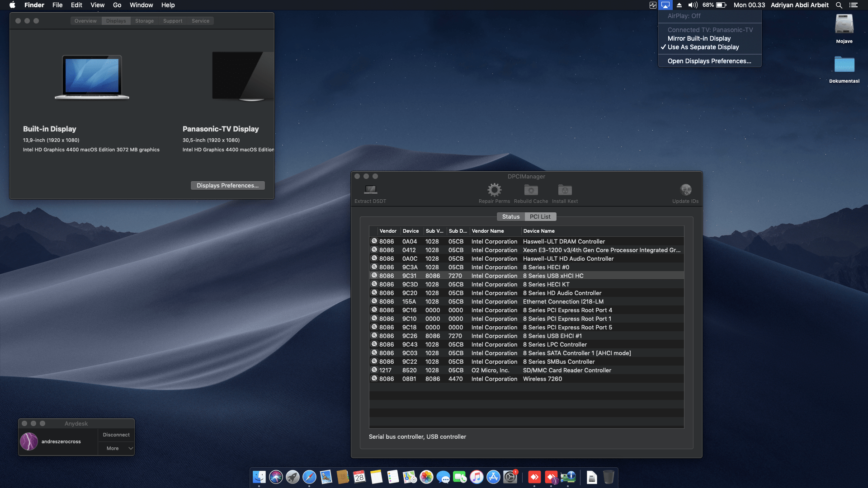Select Use As Separate Display option

click(703, 47)
